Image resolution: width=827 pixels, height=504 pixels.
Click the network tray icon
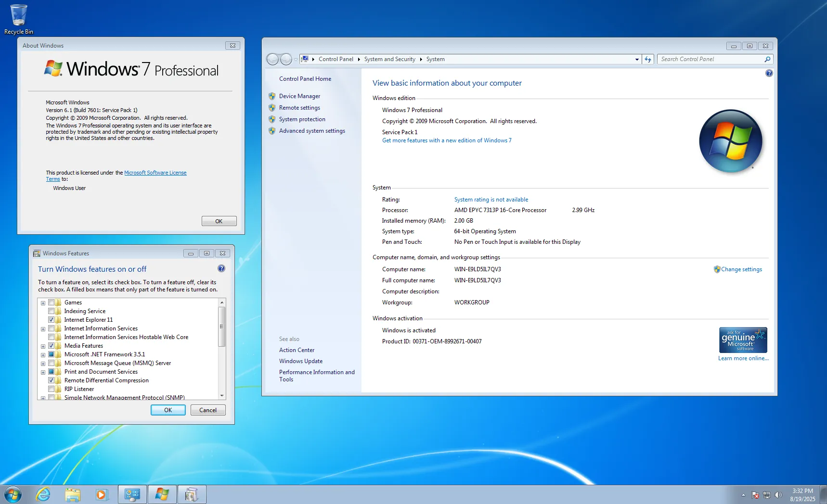tap(767, 495)
